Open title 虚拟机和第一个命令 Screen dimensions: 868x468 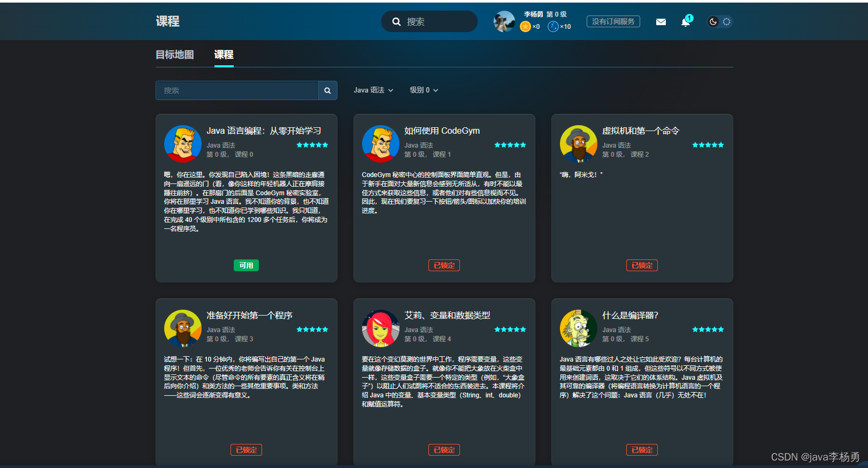[x=641, y=131]
